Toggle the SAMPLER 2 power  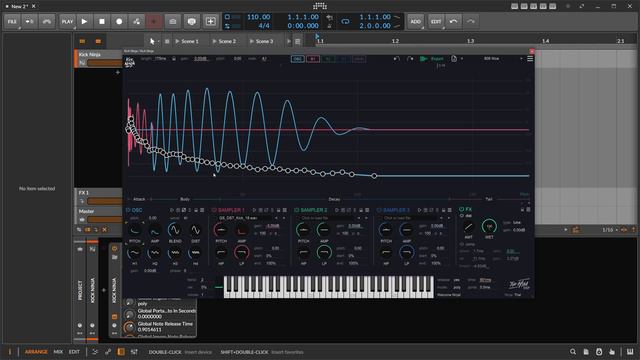(x=297, y=210)
